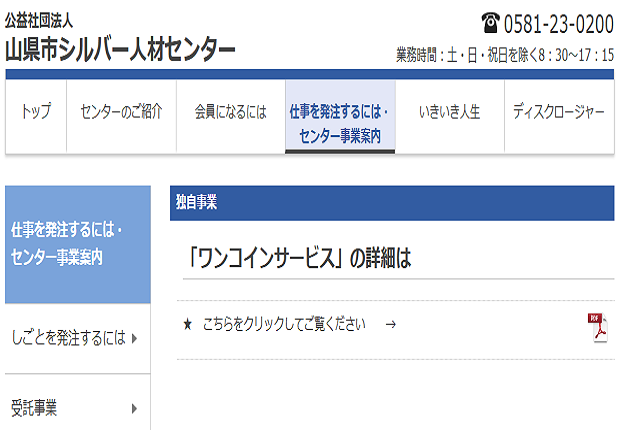Click the 山県市シルバー人材センター site title

(120, 47)
